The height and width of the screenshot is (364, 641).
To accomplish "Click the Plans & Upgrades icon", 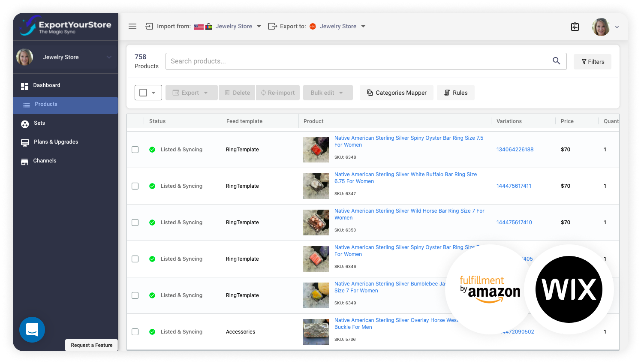I will pos(25,143).
